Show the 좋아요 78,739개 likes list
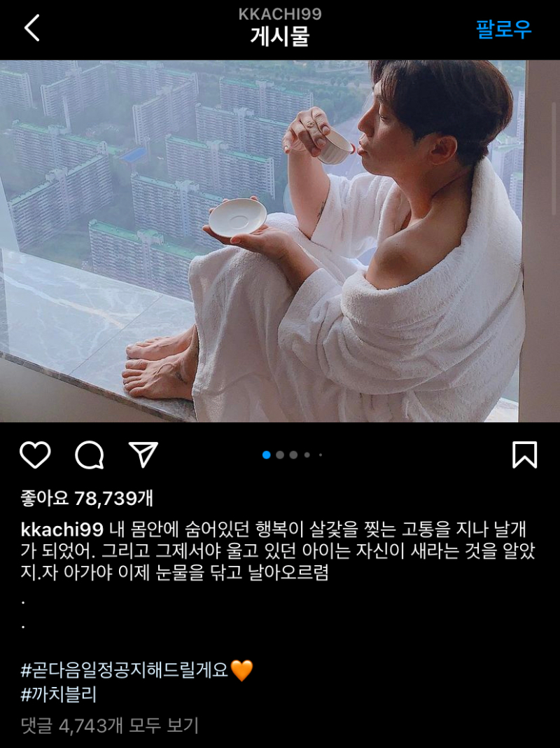Screen dimensions: 560x748 pyautogui.click(x=87, y=499)
